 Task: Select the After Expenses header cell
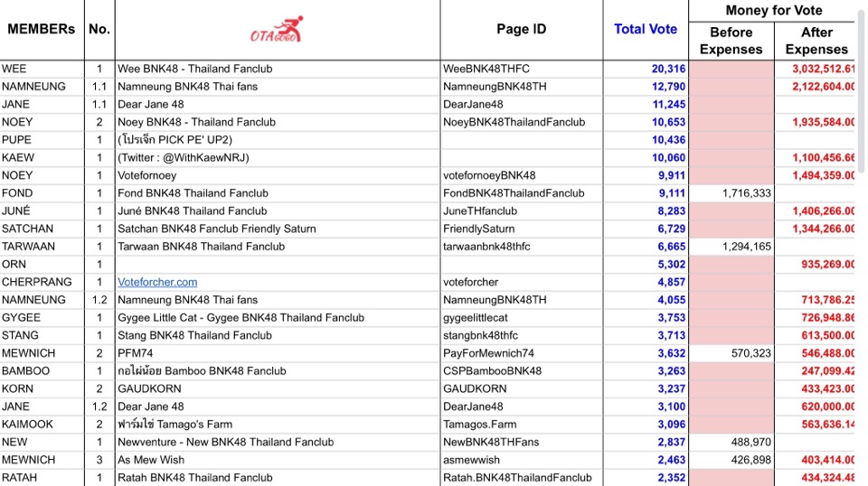(816, 41)
